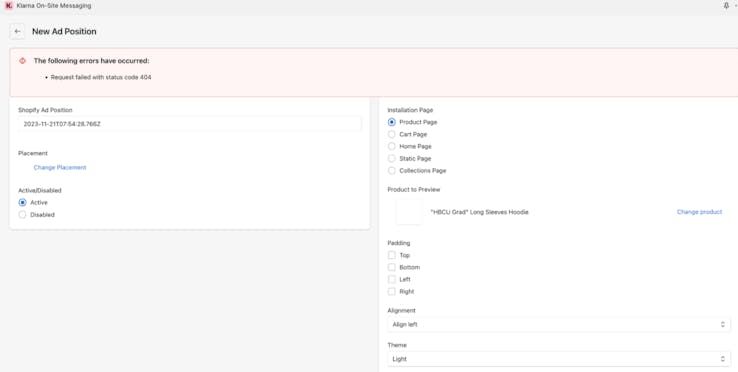Click Change Placement link
Viewport: 738px width, 372px height.
tap(60, 167)
